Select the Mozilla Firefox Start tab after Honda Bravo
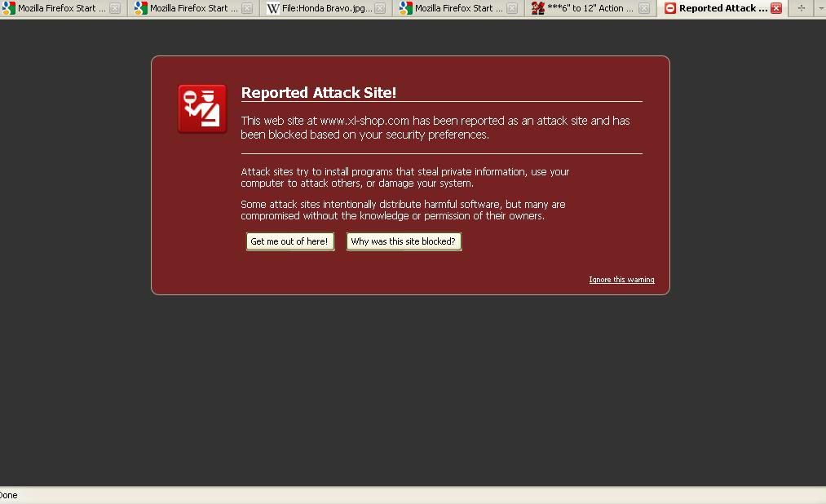The width and height of the screenshot is (826, 504). pos(453,8)
